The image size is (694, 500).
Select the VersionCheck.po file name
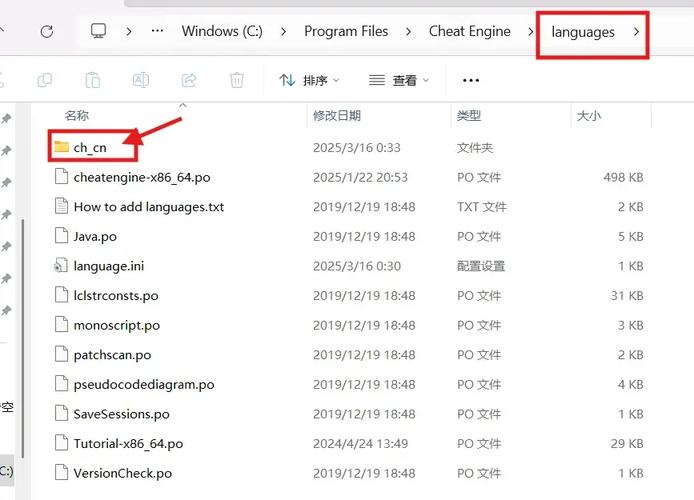123,473
